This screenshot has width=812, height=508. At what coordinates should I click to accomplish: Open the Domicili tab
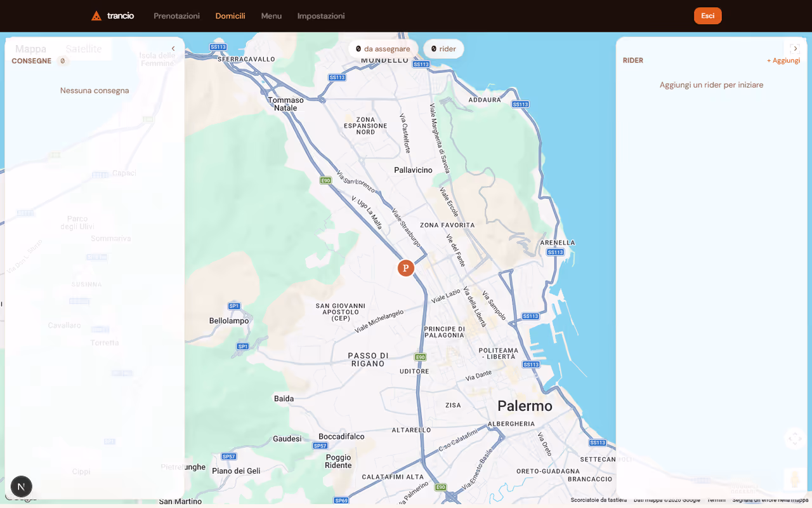tap(230, 16)
